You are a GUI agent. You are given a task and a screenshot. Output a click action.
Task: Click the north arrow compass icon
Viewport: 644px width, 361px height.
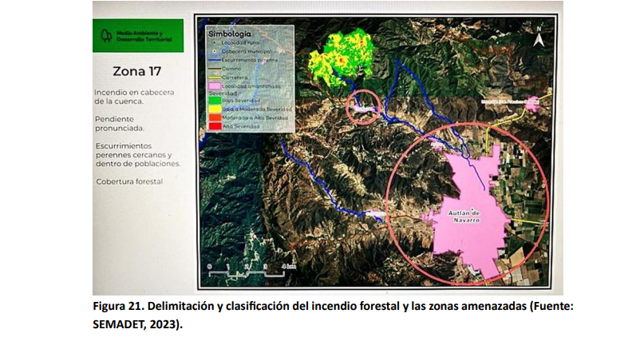pos(539,36)
